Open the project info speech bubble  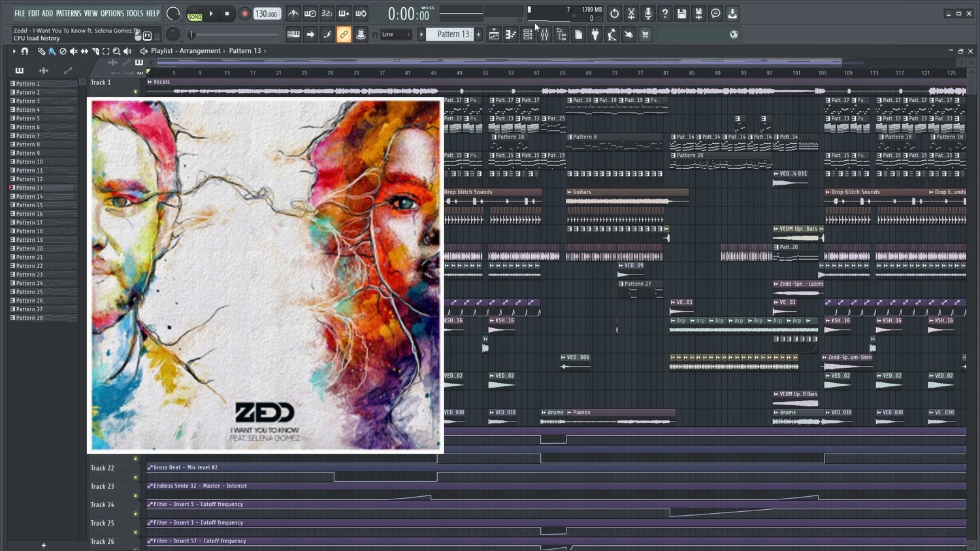(x=715, y=13)
